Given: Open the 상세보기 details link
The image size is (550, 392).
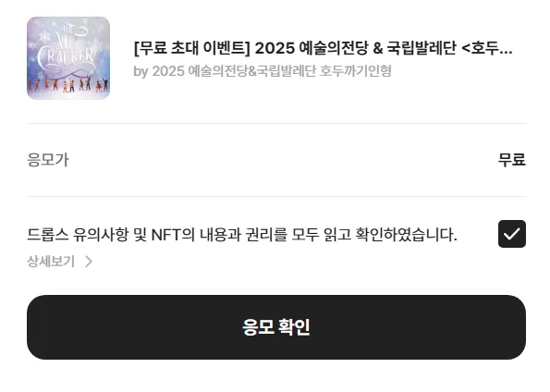Looking at the screenshot, I should click(x=51, y=262).
